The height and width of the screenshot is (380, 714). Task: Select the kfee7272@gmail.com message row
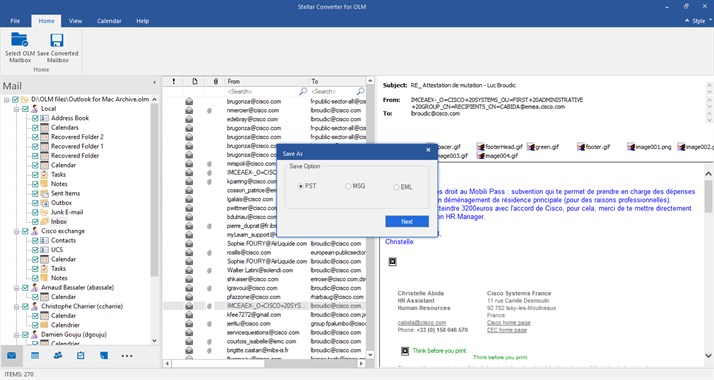click(264, 315)
